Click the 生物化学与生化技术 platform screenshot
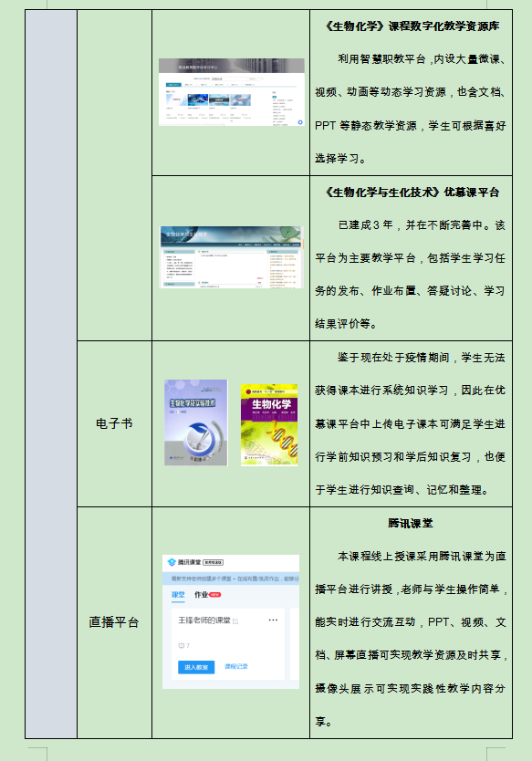Viewport: 532px width, 761px height. 231,257
